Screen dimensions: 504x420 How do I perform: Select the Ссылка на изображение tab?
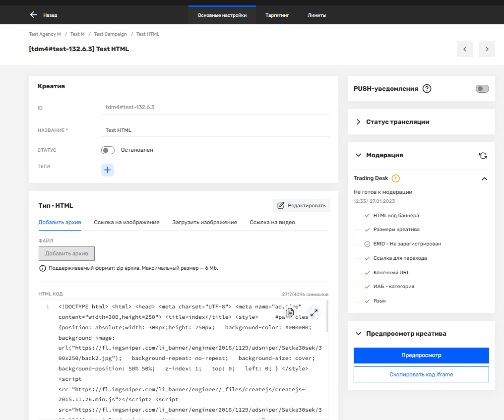tap(126, 222)
